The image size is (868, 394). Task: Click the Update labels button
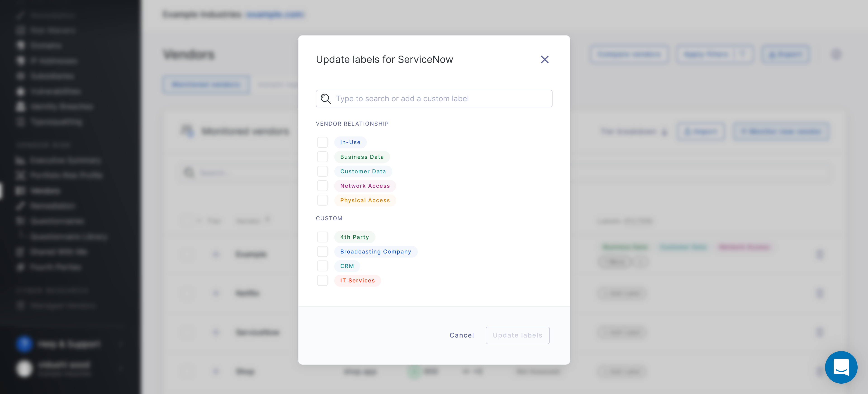517,335
